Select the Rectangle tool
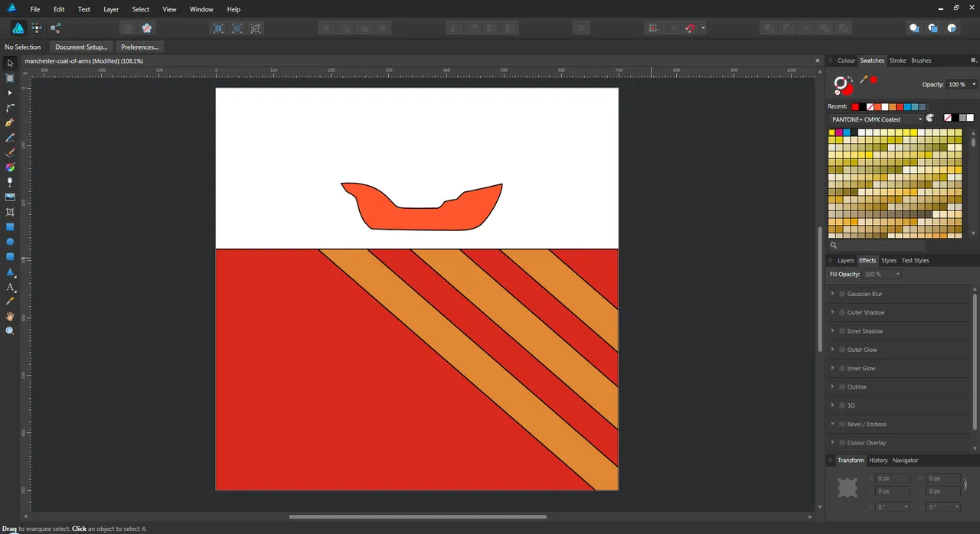 click(10, 226)
